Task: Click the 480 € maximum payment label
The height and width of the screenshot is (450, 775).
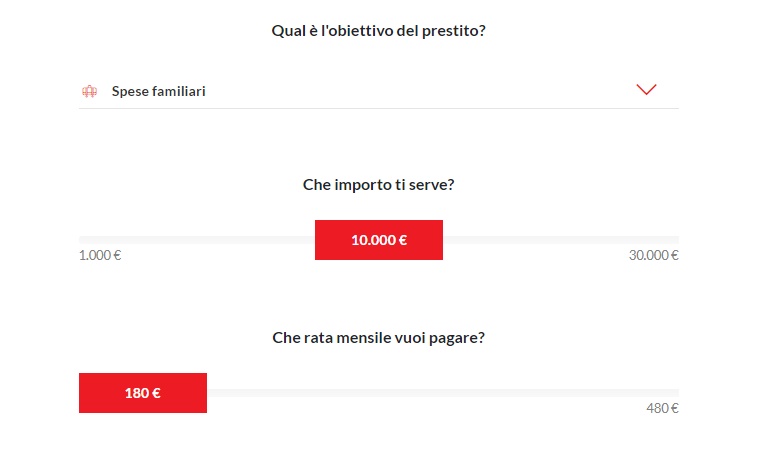Action: pos(663,408)
